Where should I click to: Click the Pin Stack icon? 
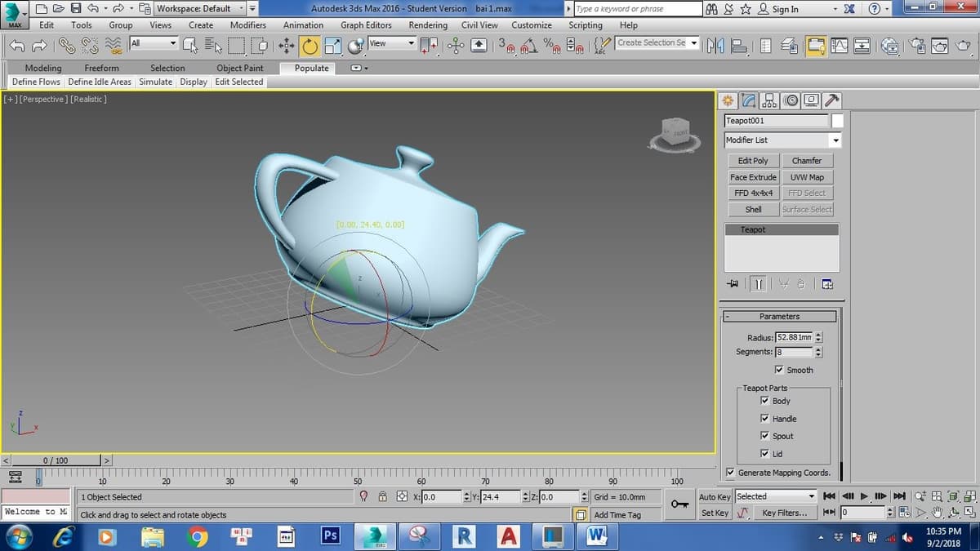[732, 284]
